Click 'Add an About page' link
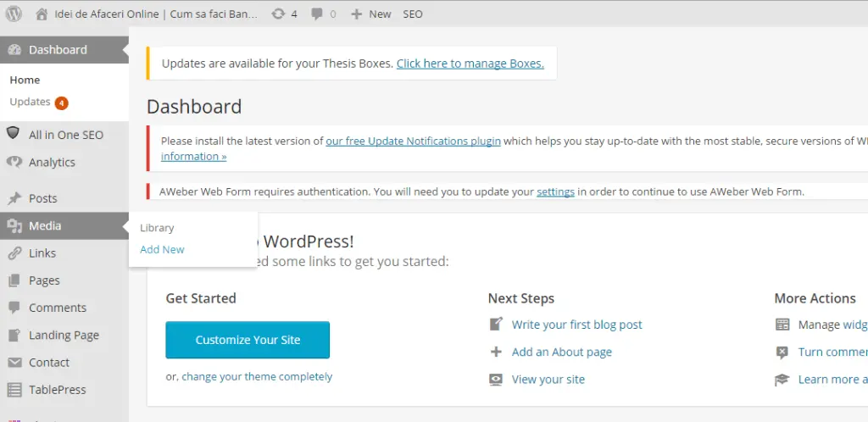The width and height of the screenshot is (868, 422). pos(562,352)
